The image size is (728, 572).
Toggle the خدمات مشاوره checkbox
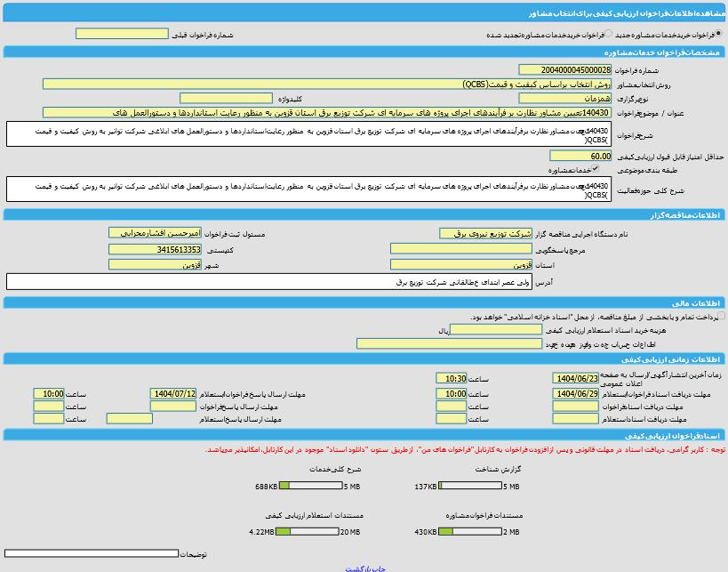[x=596, y=168]
